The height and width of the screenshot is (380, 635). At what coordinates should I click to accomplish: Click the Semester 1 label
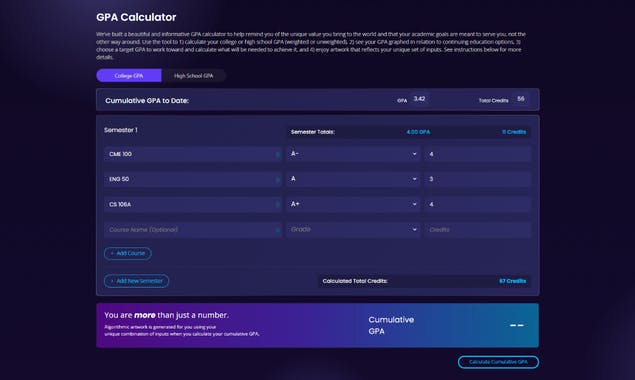121,130
